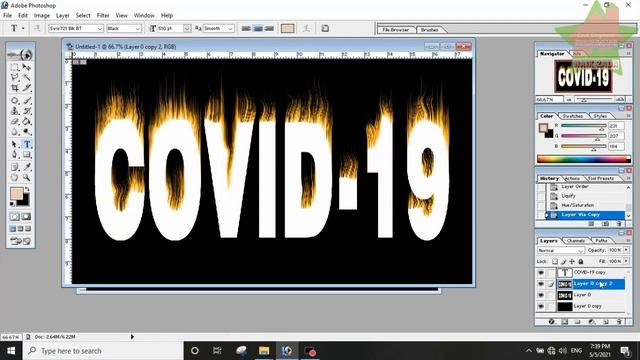Switch to Quick Mask mode
Viewport: 640px width, 360px height.
coord(26,216)
